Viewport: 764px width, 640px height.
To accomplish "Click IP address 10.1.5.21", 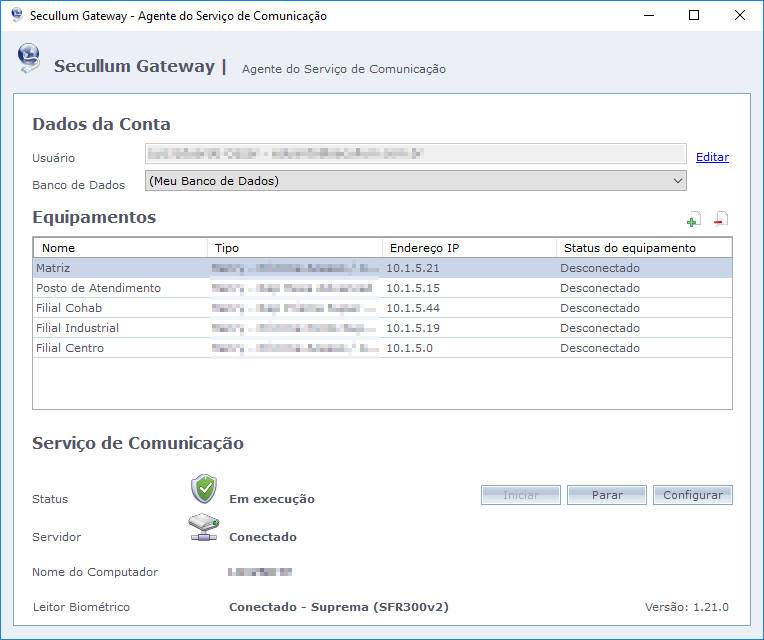I will pyautogui.click(x=413, y=268).
